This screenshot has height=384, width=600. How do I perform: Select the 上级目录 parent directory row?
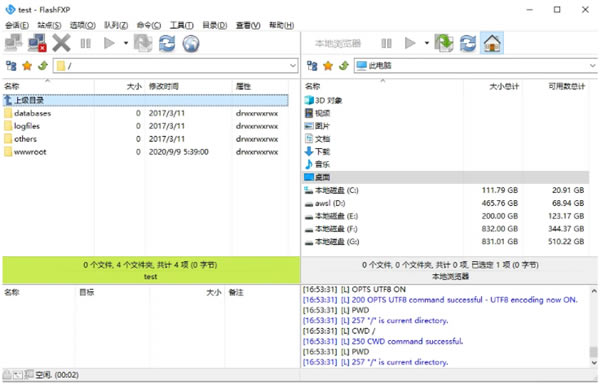point(145,100)
